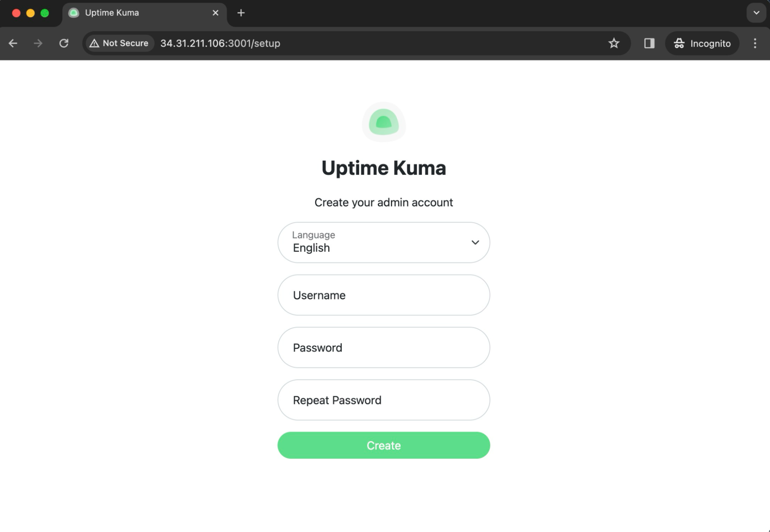This screenshot has height=532, width=770.
Task: Click the forward navigation arrow
Action: 38,43
